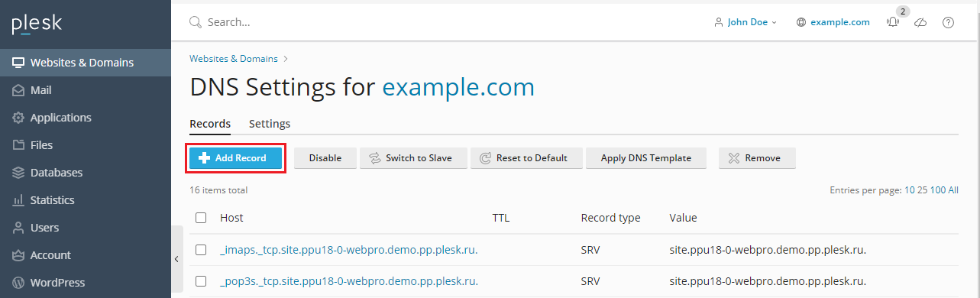Open Websites & Domains in sidebar
Screen dimensions: 980x298
click(x=86, y=63)
